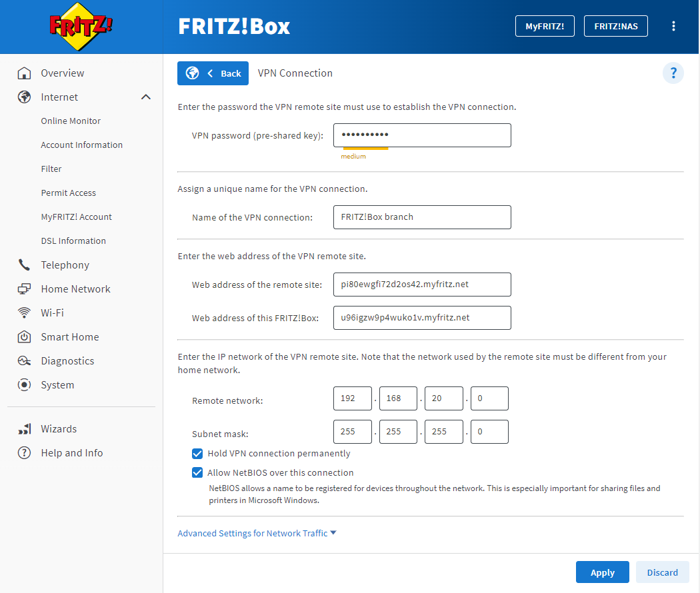Click the System circle icon
Viewport: 700px width, 593px height.
coord(24,384)
